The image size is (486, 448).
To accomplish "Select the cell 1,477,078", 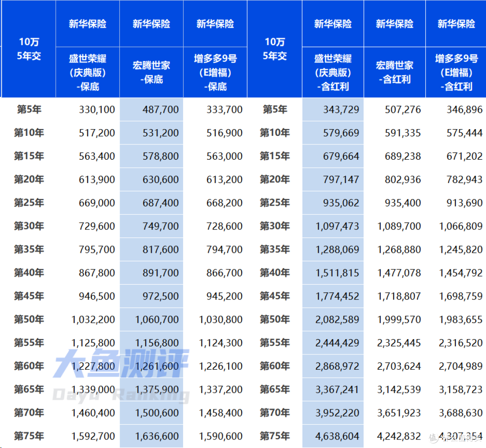I will 399,273.
